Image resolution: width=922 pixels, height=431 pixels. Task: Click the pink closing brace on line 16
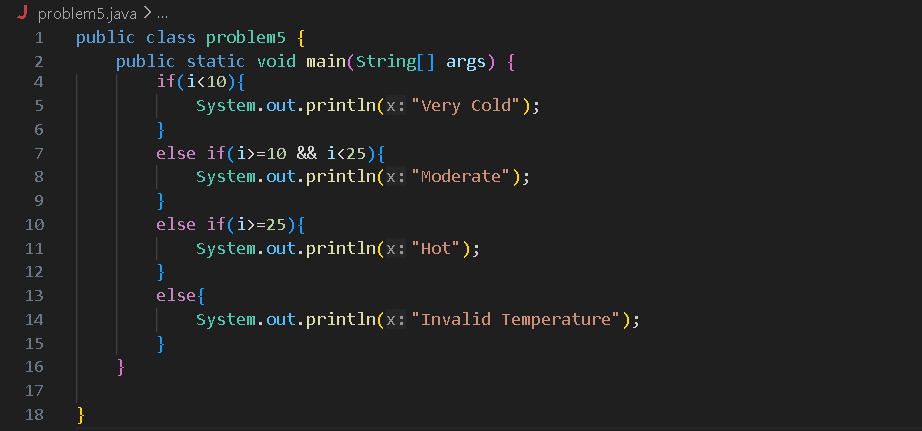tap(121, 367)
